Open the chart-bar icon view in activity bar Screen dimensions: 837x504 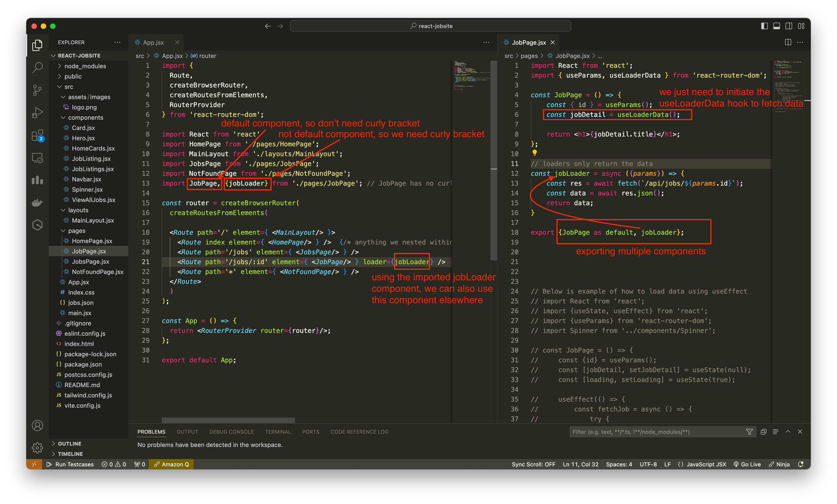37,180
